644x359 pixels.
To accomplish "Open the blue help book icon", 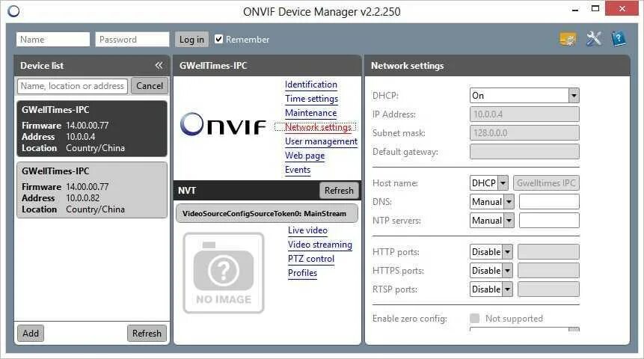I will click(x=619, y=39).
